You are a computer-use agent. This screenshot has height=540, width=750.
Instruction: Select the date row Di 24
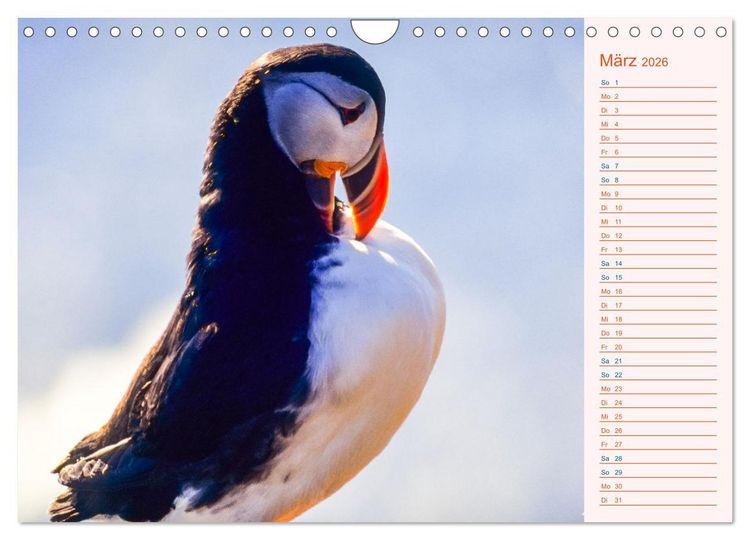658,402
